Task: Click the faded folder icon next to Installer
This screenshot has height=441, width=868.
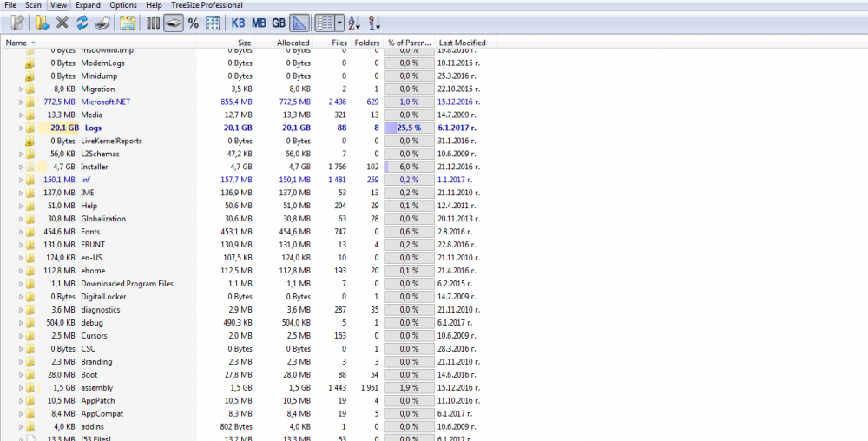Action: point(30,167)
